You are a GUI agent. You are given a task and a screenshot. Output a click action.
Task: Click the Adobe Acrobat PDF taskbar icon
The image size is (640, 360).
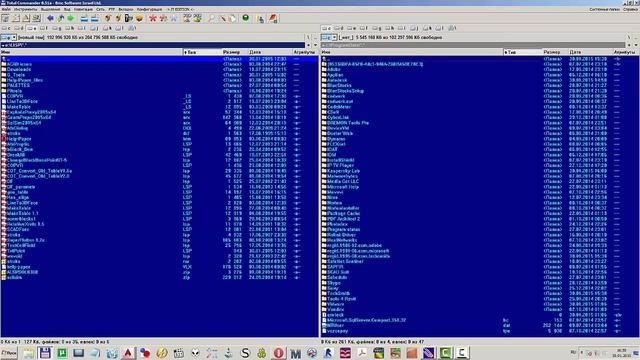point(362,353)
